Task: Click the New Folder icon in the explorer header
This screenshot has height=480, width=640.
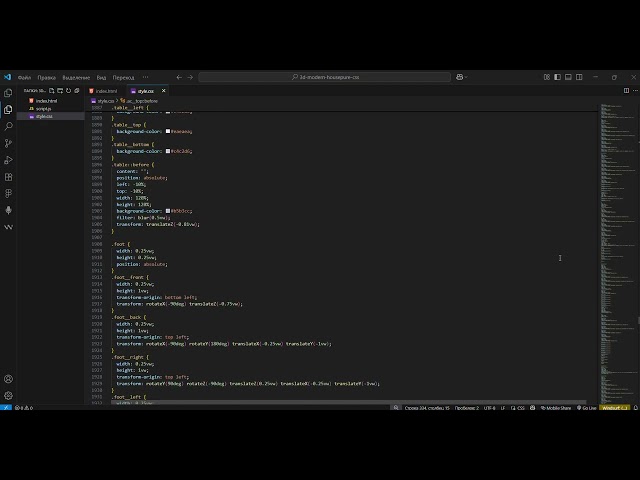Action: [60, 91]
